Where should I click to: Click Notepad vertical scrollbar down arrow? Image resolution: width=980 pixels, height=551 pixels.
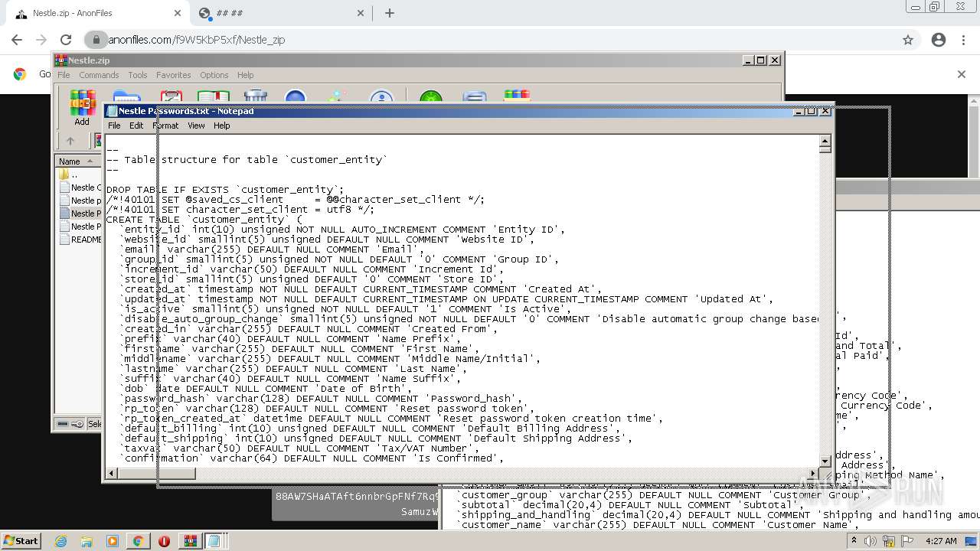click(825, 461)
